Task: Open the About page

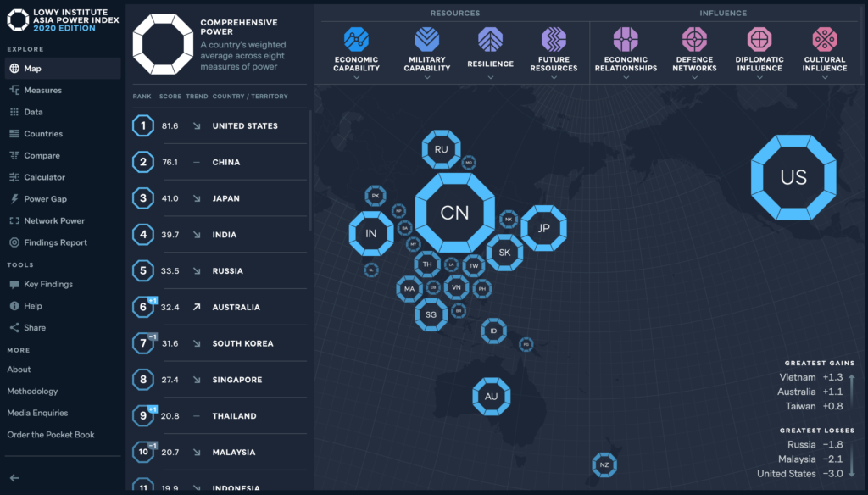Action: tap(19, 370)
